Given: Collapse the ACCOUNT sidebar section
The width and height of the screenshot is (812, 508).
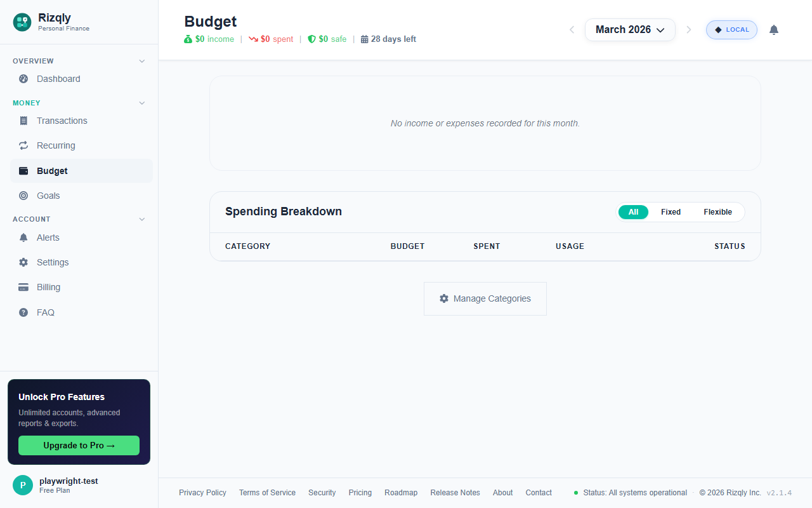Looking at the screenshot, I should (x=141, y=219).
